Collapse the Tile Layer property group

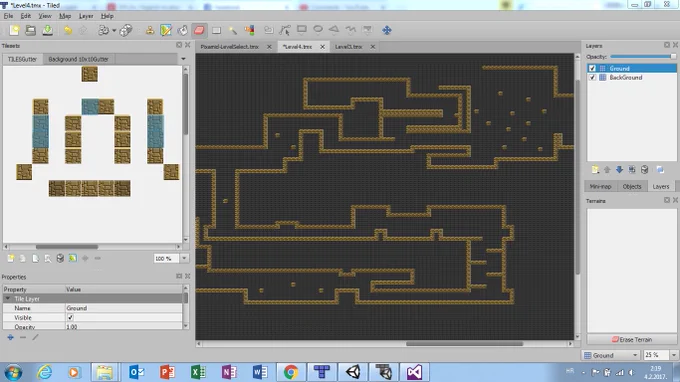pos(7,299)
